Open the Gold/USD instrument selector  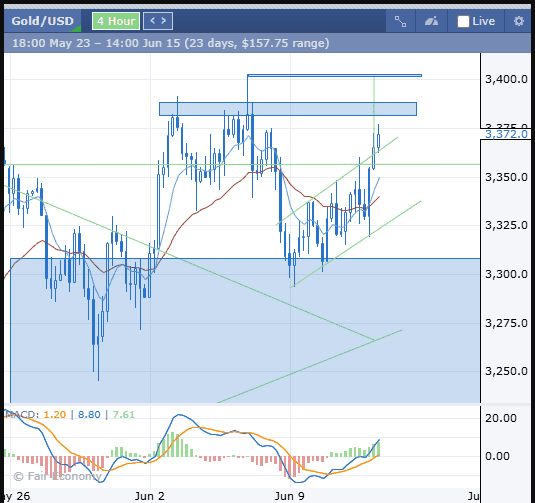click(x=42, y=21)
